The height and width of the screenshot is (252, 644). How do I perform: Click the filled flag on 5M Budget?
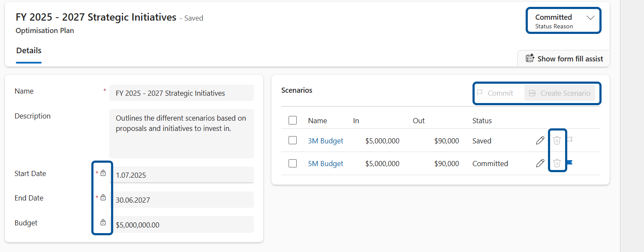[570, 163]
